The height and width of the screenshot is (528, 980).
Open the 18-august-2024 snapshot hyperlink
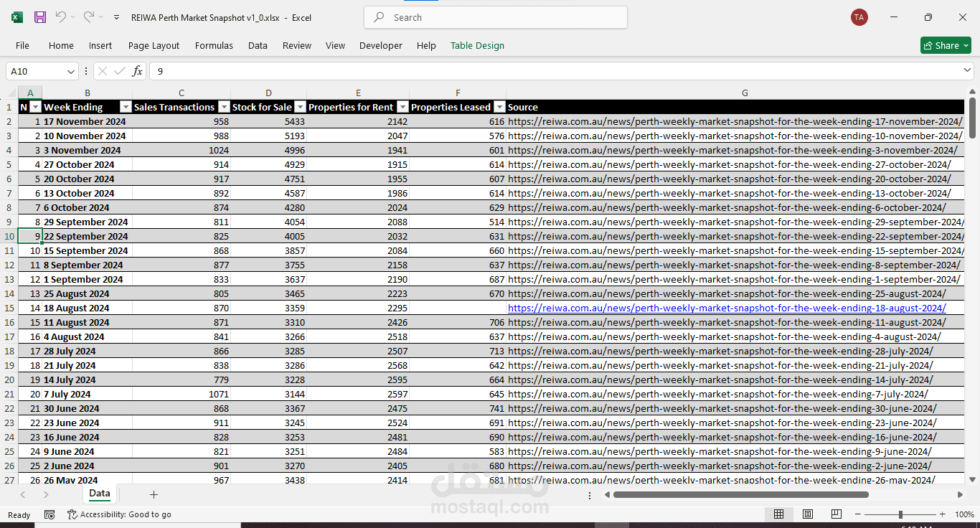coord(727,308)
